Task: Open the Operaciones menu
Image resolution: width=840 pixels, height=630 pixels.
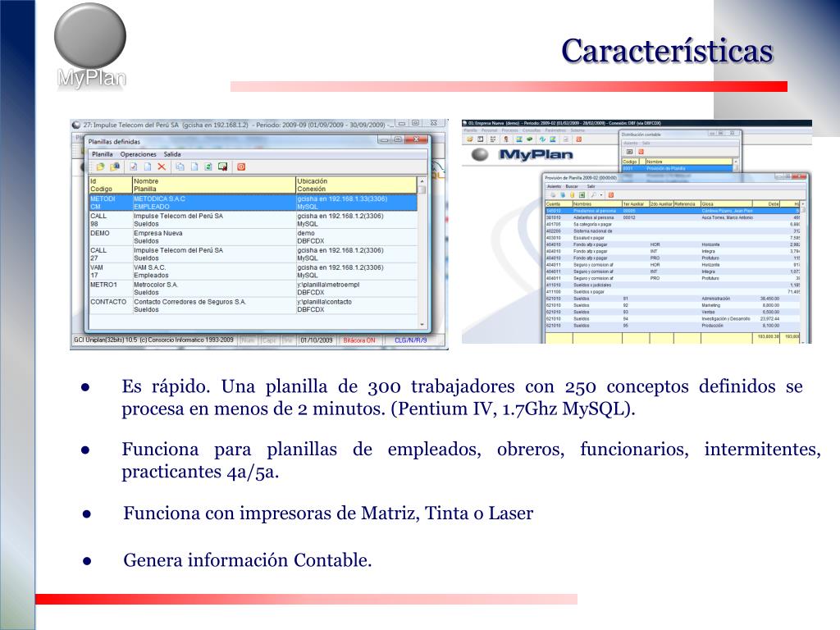Action: (138, 154)
